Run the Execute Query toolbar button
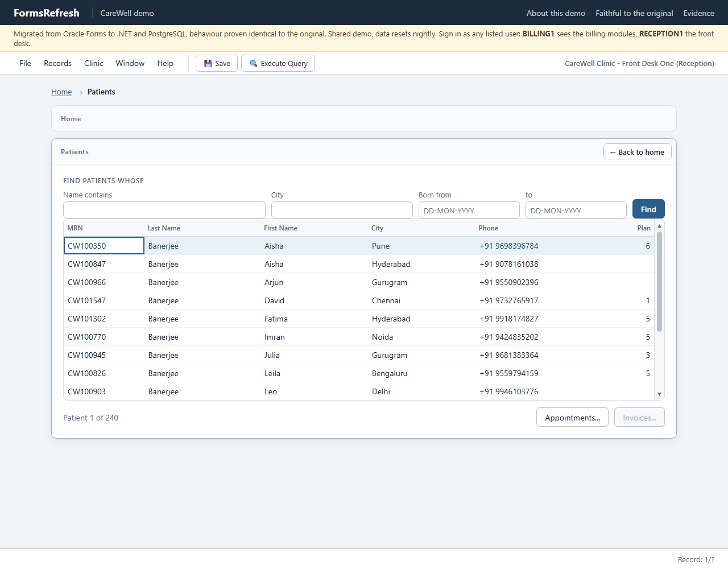The height and width of the screenshot is (569, 728). click(x=278, y=63)
